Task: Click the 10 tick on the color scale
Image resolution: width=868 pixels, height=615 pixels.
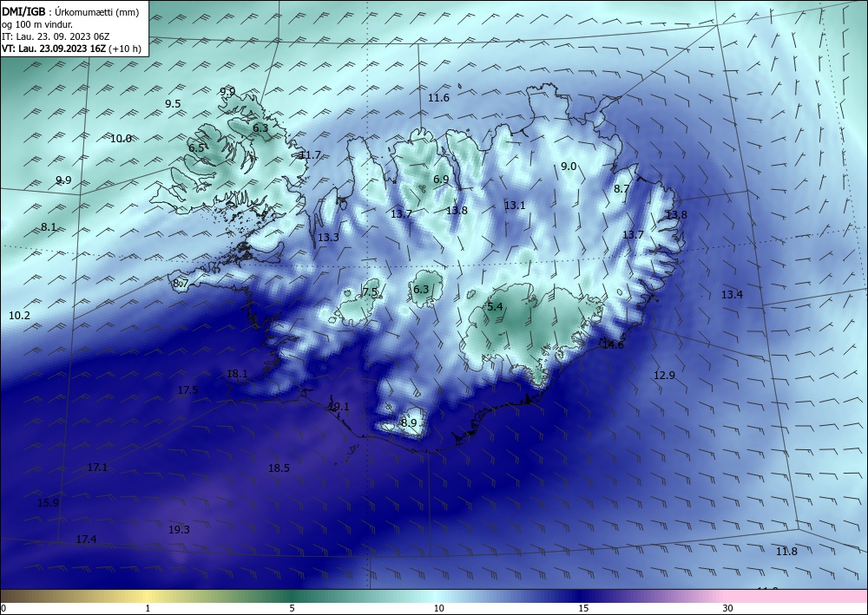Action: pos(438,609)
